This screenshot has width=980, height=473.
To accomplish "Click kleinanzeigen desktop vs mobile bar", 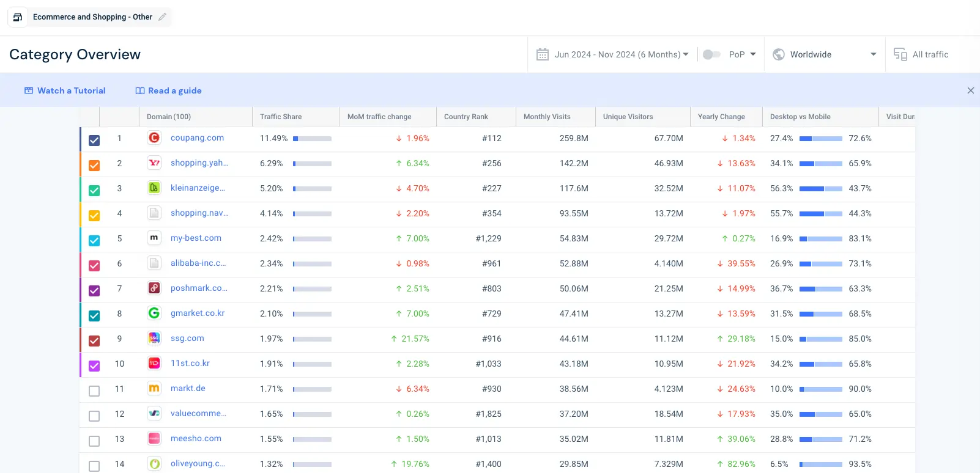I will point(821,189).
